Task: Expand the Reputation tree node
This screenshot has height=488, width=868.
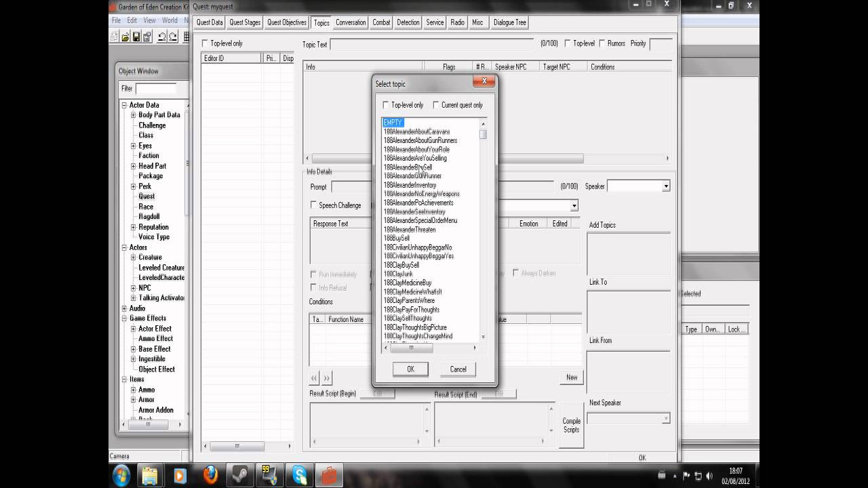Action: pyautogui.click(x=134, y=227)
